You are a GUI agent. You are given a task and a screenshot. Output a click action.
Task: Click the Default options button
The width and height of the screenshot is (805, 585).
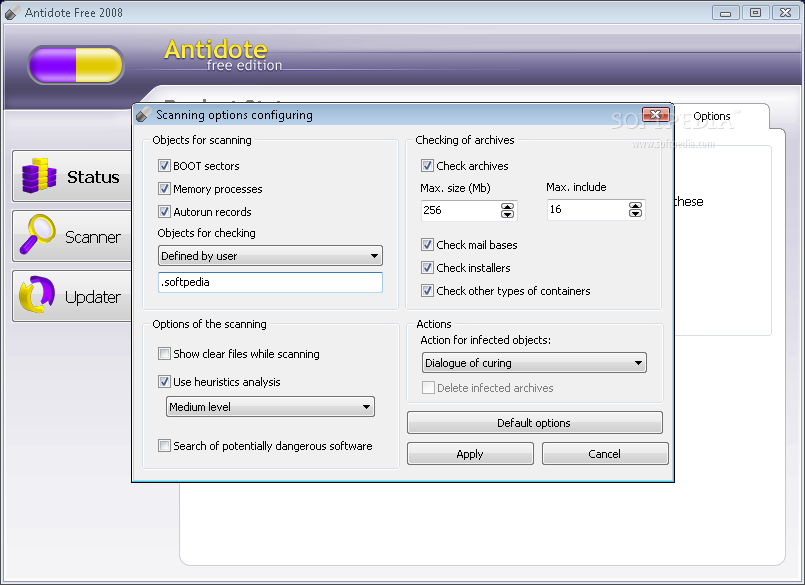pyautogui.click(x=534, y=423)
